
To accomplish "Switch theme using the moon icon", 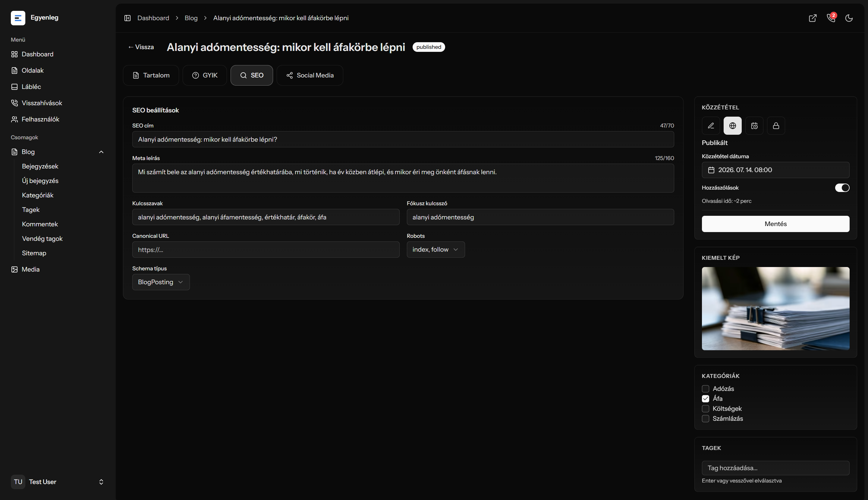I will click(x=849, y=18).
